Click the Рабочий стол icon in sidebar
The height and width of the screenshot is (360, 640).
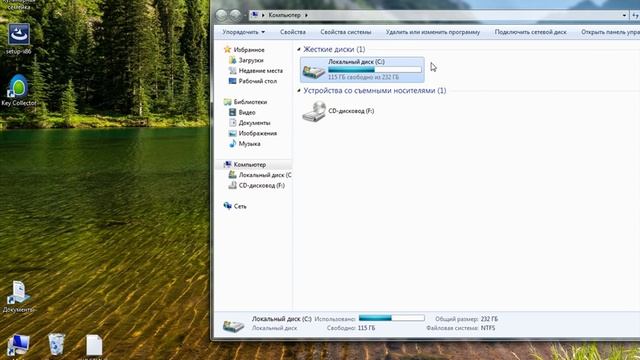tap(232, 81)
